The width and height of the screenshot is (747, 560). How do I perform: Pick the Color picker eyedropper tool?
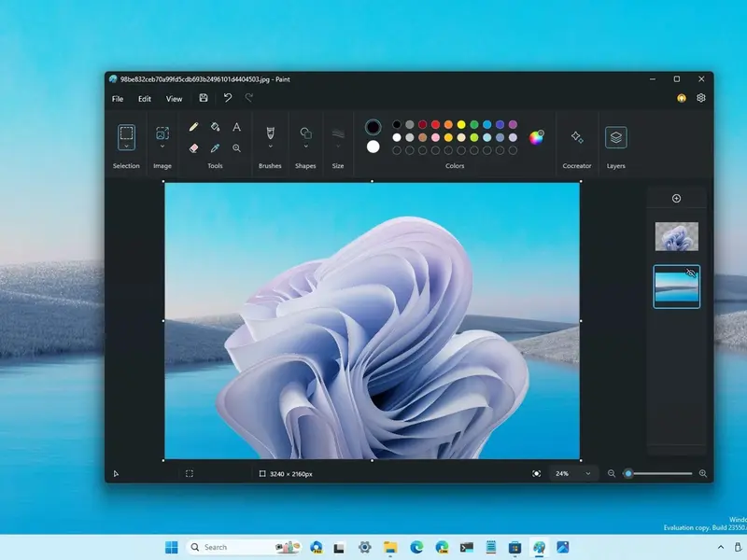tap(215, 148)
